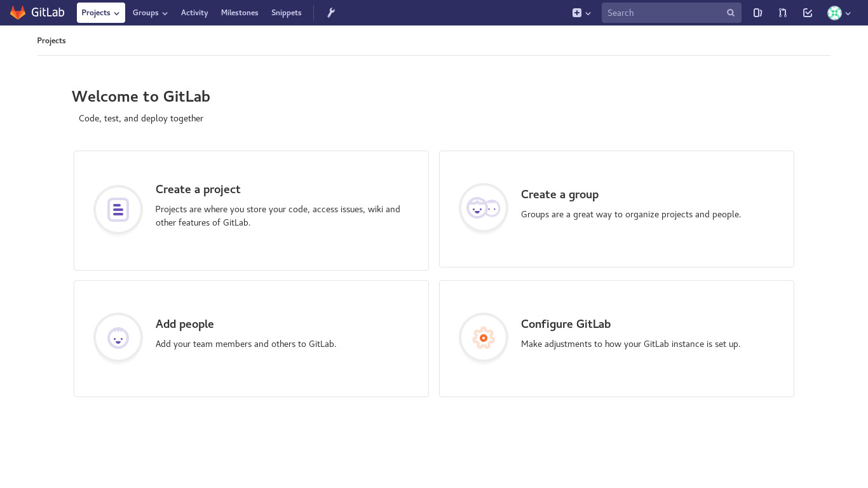Click the 'Welcome to GitLab' heading

(141, 97)
